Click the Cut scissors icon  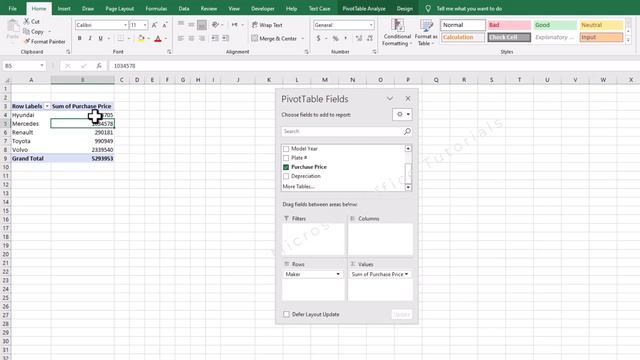click(x=27, y=21)
